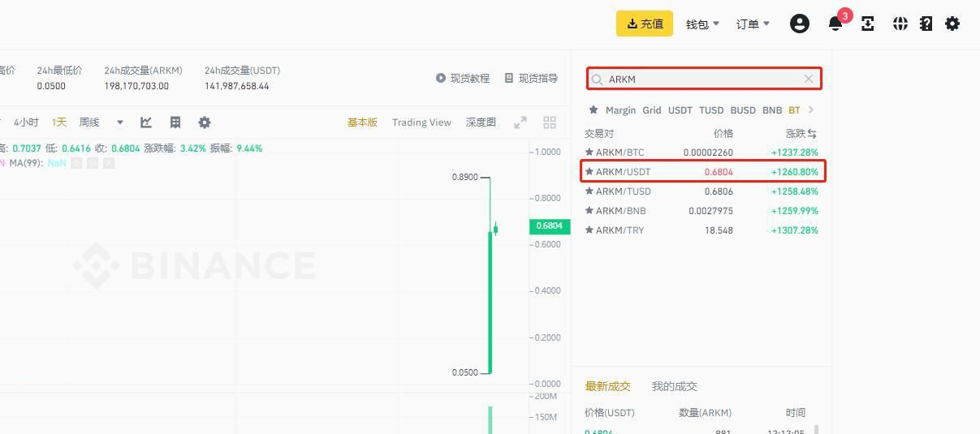Open 最新成交 recent trades tab
980x434 pixels.
tap(607, 386)
